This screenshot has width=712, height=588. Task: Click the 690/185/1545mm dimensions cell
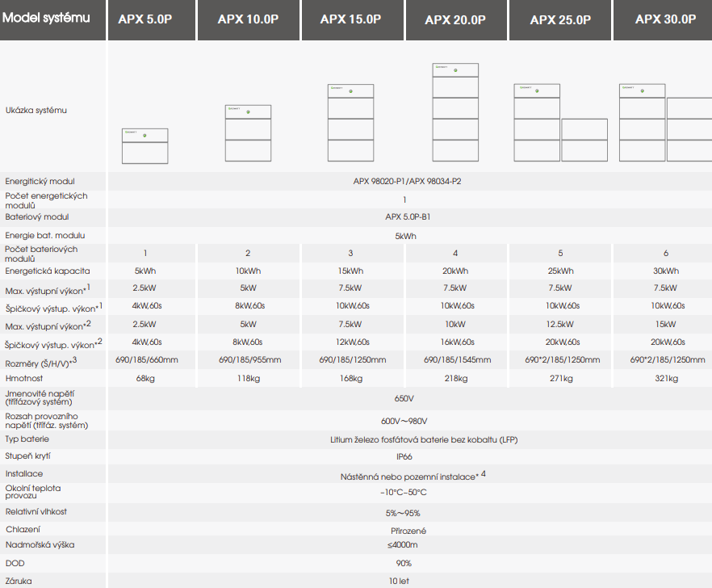[458, 360]
